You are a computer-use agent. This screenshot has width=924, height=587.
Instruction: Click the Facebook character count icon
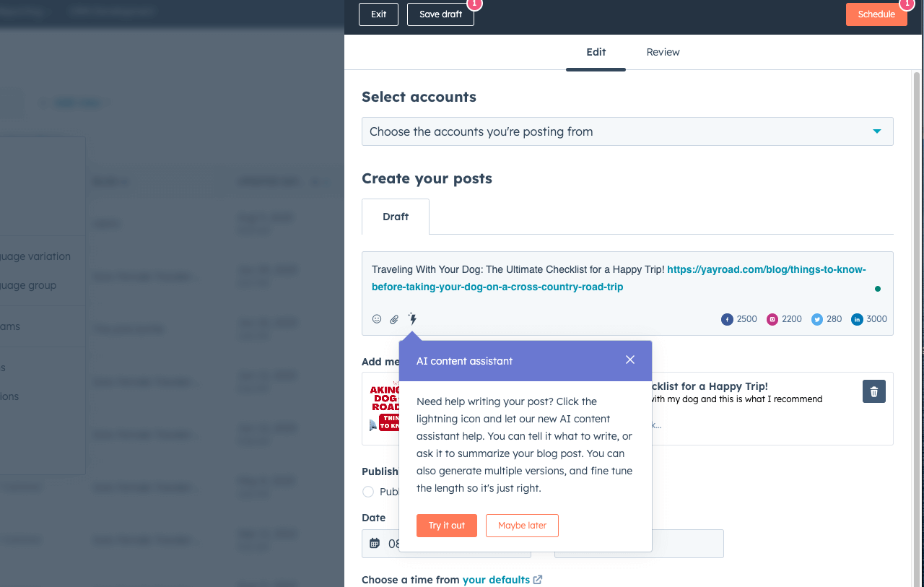pyautogui.click(x=727, y=319)
